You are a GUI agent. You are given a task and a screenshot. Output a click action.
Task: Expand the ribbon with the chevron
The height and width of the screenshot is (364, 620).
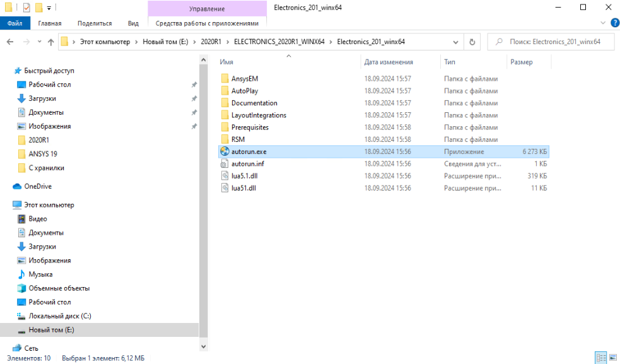pos(602,23)
